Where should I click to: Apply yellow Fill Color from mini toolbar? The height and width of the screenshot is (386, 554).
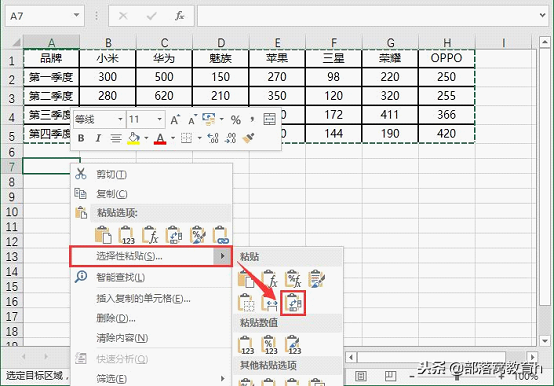(133, 138)
